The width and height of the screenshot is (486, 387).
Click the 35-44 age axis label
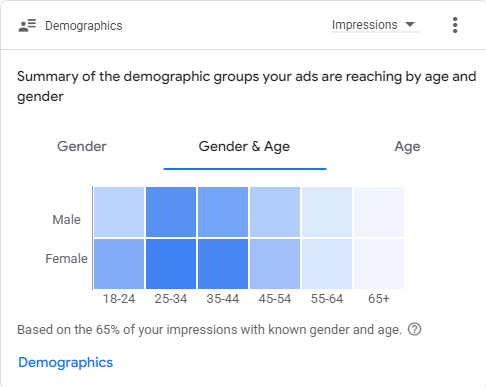coord(223,299)
